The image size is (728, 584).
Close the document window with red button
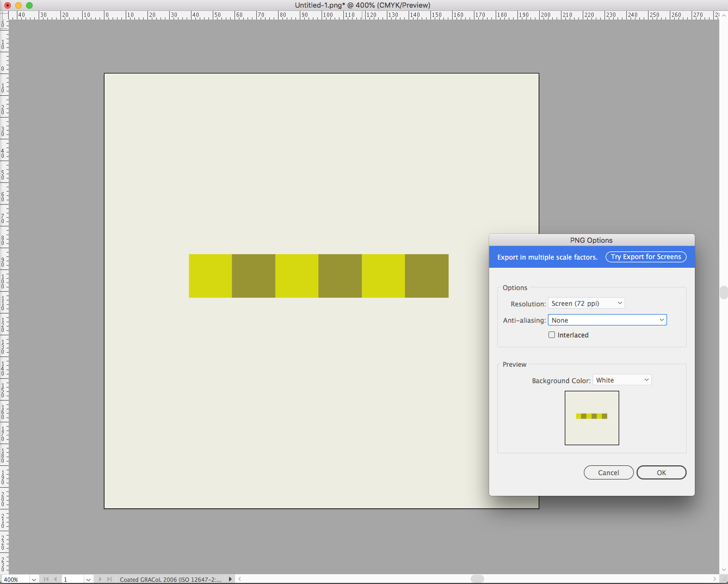8,5
